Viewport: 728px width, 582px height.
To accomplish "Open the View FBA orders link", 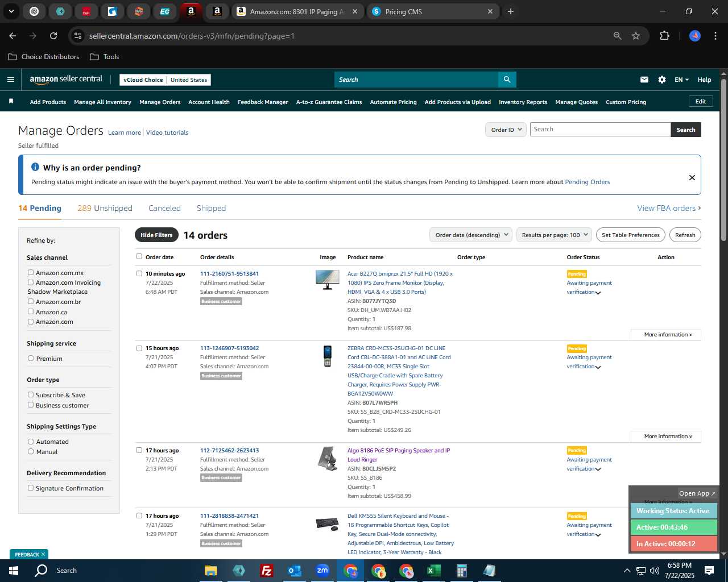I will 669,209.
